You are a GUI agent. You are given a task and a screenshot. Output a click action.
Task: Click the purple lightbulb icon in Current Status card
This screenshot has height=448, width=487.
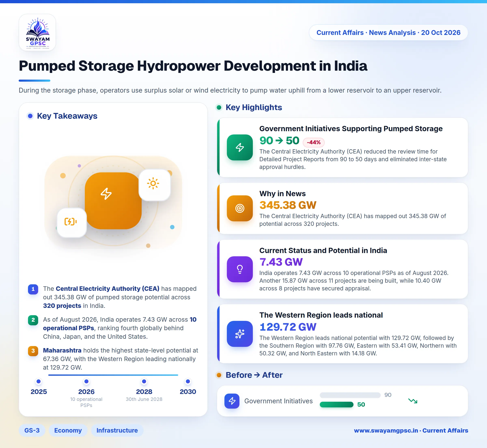point(239,269)
